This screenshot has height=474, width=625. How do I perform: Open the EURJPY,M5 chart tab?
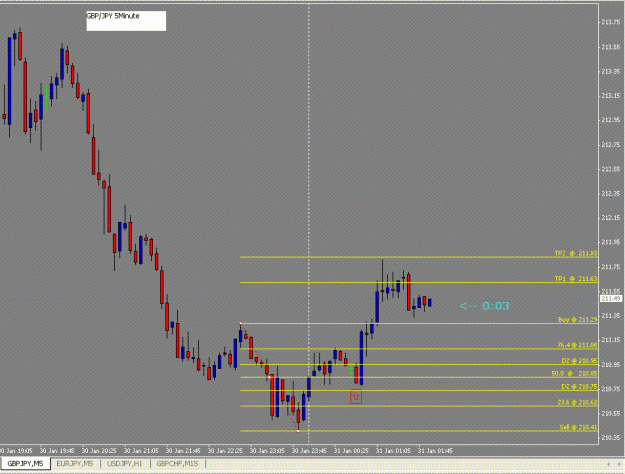[x=75, y=464]
